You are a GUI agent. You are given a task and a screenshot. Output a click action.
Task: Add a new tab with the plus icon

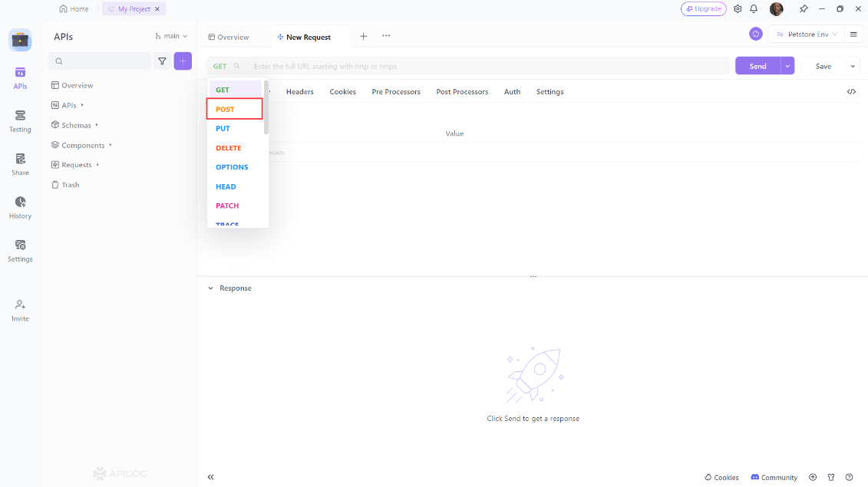coord(363,36)
